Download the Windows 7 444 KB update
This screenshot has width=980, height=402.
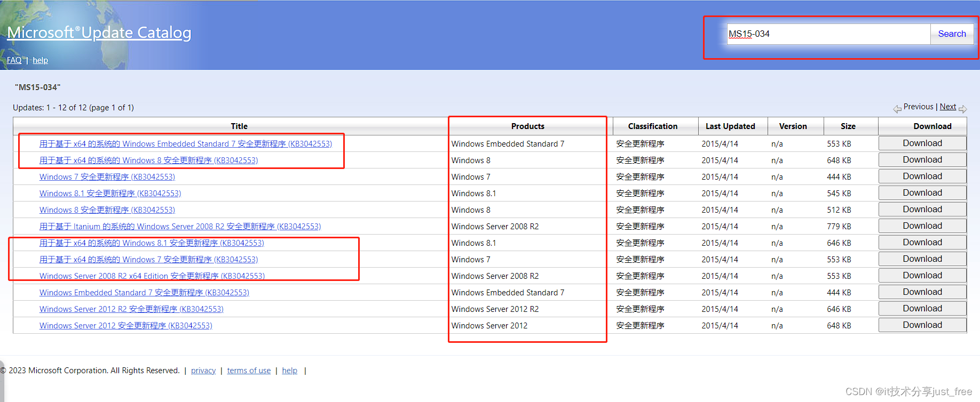coord(922,176)
